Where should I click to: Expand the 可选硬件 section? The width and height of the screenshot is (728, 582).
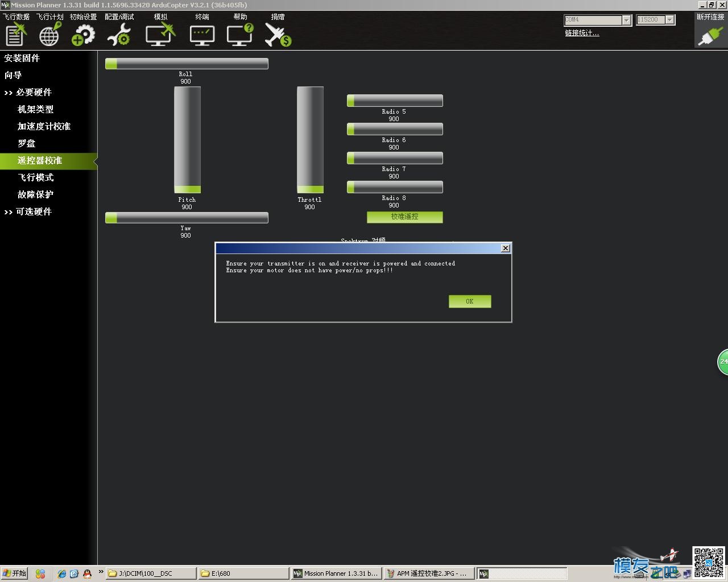point(28,211)
